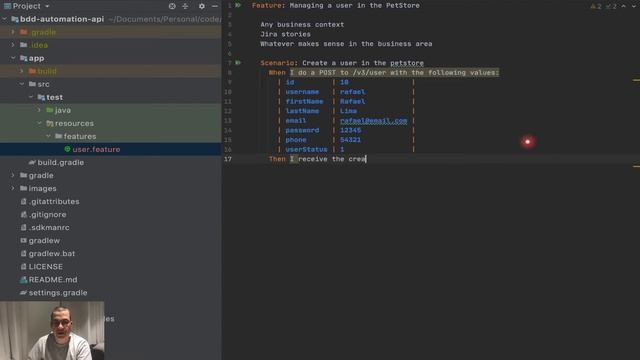Click the warning stripe mark near line 9
Image resolution: width=640 pixels, height=360 pixels.
click(x=636, y=80)
